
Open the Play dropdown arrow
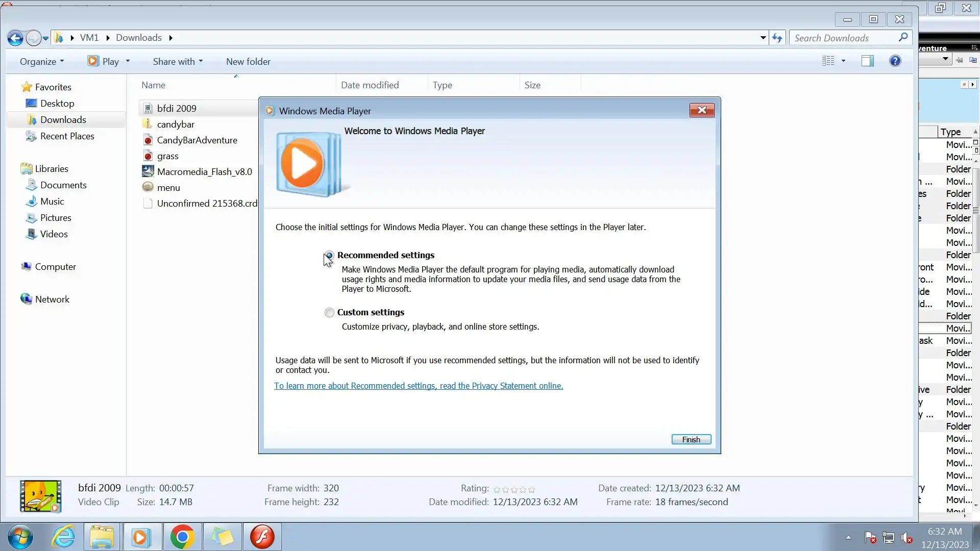pos(128,61)
